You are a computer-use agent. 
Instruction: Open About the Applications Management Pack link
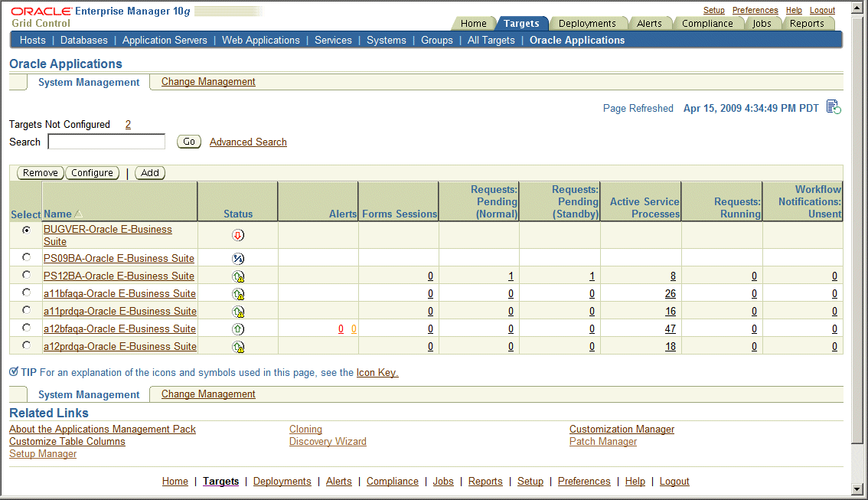103,429
